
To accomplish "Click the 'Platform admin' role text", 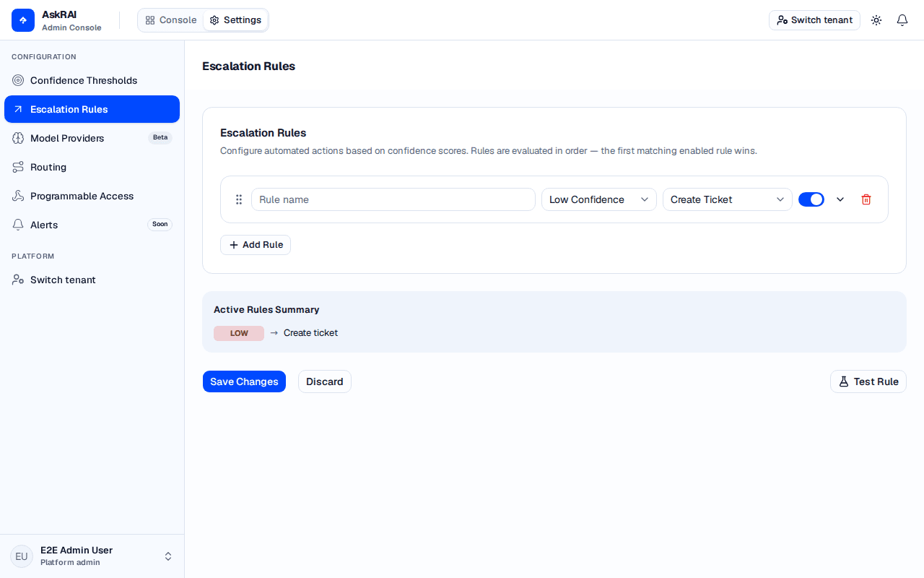I will point(70,563).
